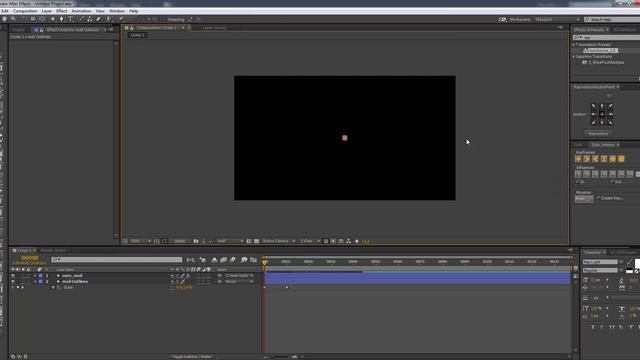
Task: Enable motion blur composition switch
Action: pos(233,260)
